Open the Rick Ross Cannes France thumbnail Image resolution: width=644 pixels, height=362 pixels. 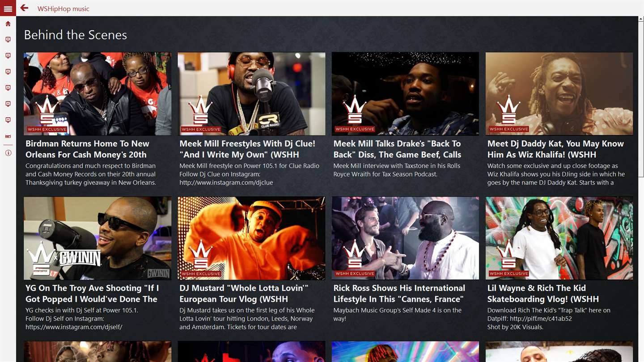point(405,238)
